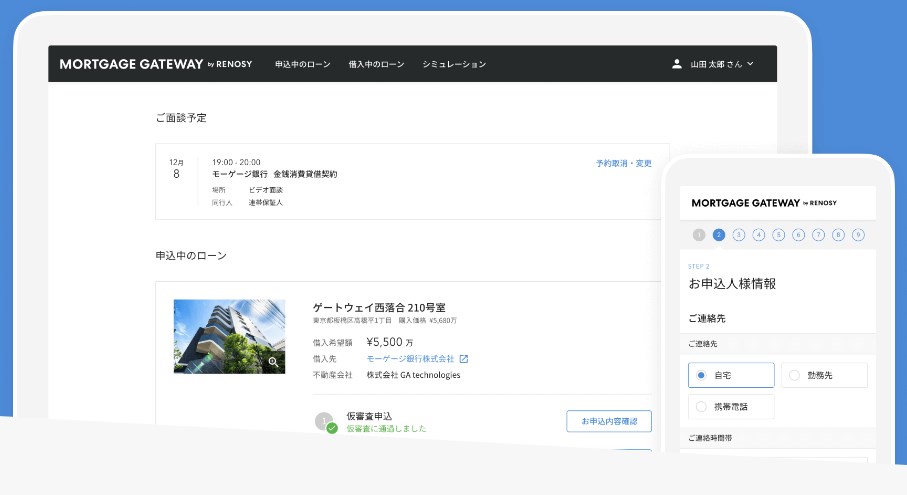Jump to step 9 in mobile stepper

858,235
